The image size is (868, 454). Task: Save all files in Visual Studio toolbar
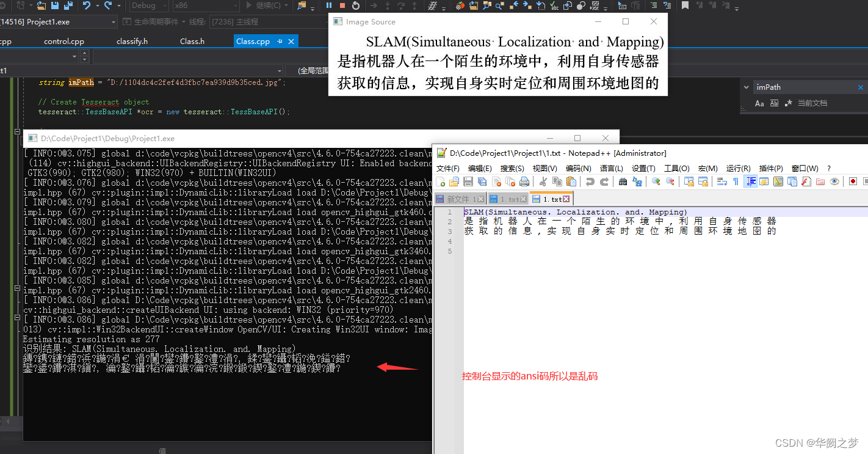68,5
